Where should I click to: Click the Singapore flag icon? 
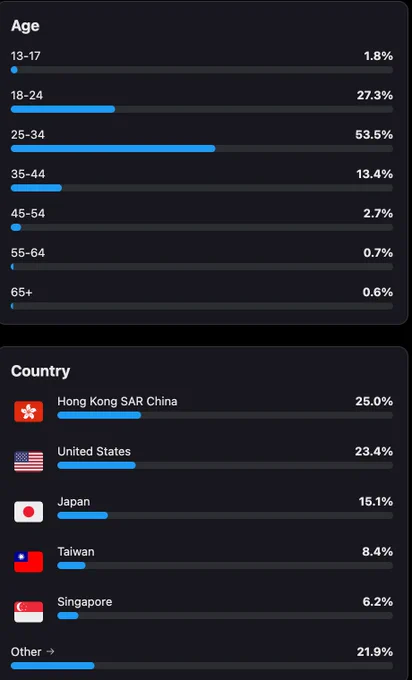(x=29, y=612)
